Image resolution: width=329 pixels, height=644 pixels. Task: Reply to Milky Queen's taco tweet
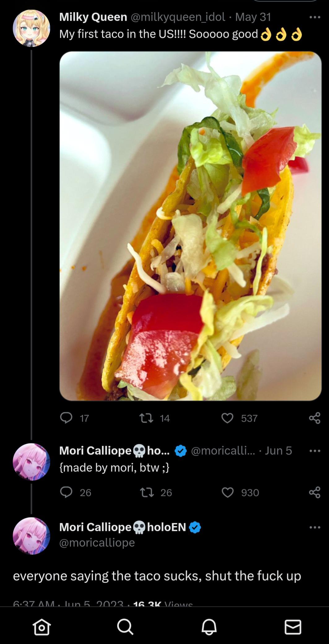[x=66, y=418]
